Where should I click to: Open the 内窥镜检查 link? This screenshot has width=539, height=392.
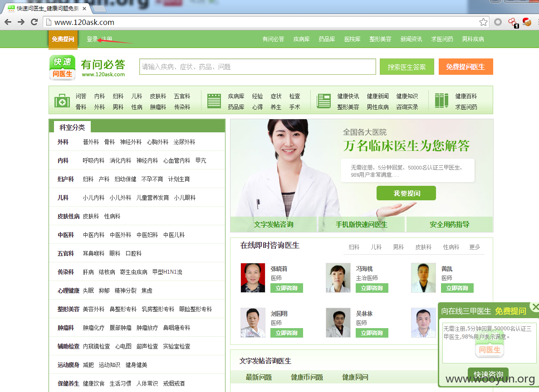[x=96, y=347]
